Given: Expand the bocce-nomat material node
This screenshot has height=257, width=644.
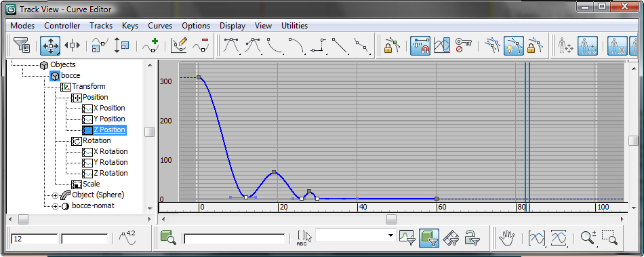Looking at the screenshot, I should [x=56, y=206].
